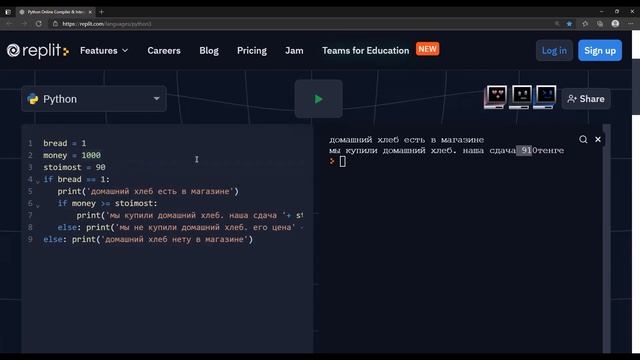
Task: Click the zoom magnifier in address bar
Action: 557,24
